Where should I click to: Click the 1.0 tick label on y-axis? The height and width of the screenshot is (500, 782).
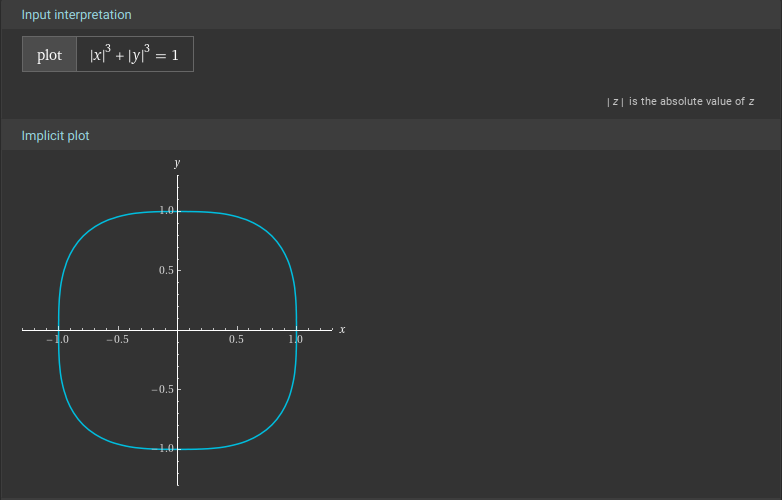point(166,211)
